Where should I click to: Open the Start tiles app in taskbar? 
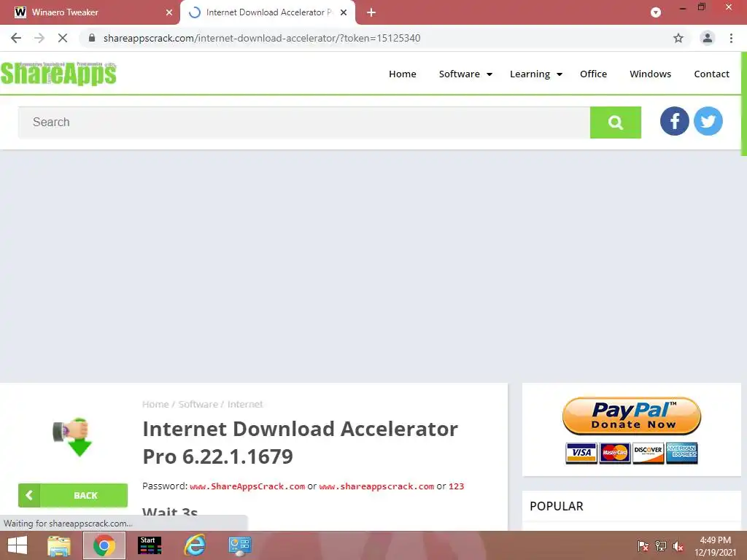pos(150,545)
